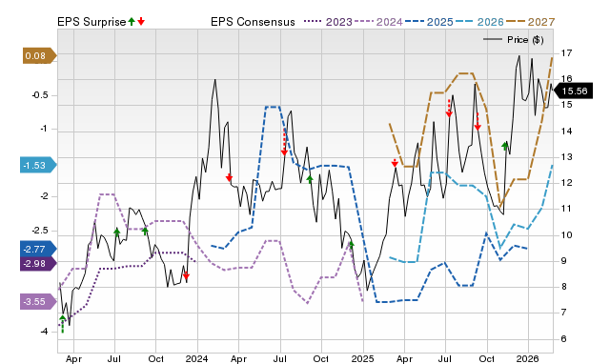Click the 2024 x-axis label

point(197,358)
